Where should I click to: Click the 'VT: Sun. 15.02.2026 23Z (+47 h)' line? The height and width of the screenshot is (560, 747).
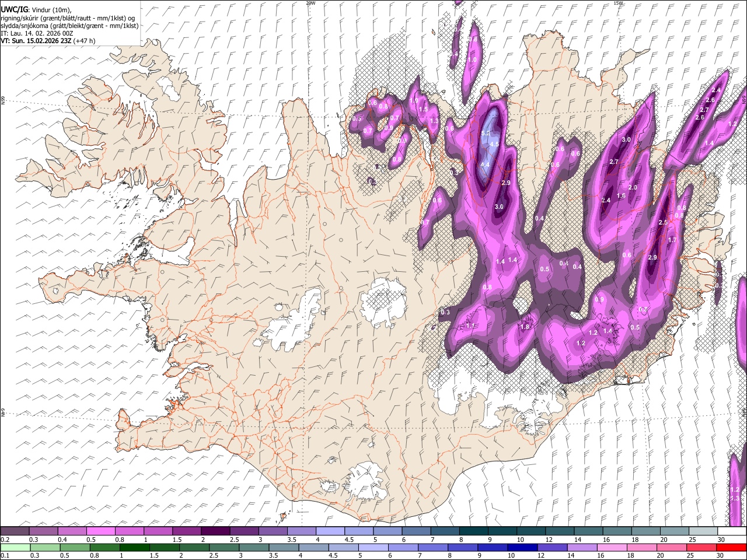point(48,41)
